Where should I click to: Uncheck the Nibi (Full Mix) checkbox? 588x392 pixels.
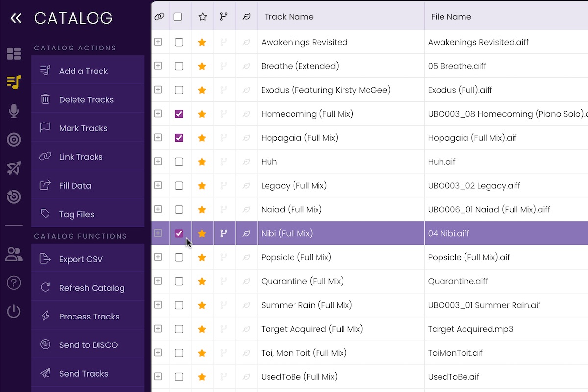coord(179,234)
